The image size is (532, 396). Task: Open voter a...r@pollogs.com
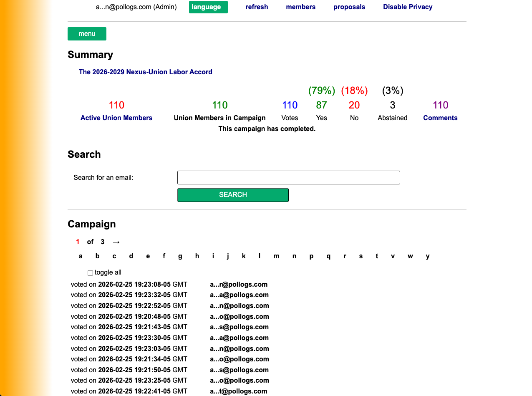tap(239, 284)
